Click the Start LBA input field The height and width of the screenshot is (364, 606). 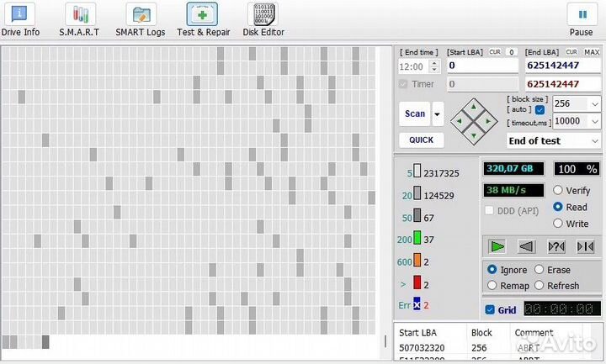click(483, 66)
